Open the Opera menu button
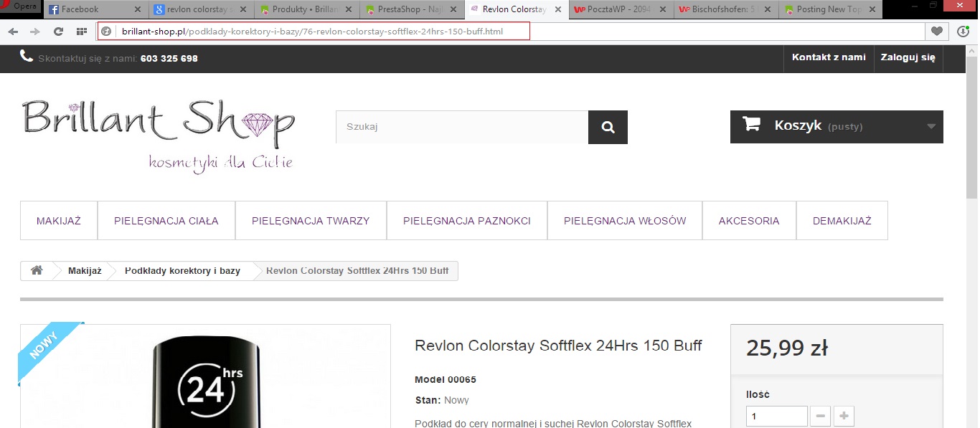 click(x=20, y=6)
